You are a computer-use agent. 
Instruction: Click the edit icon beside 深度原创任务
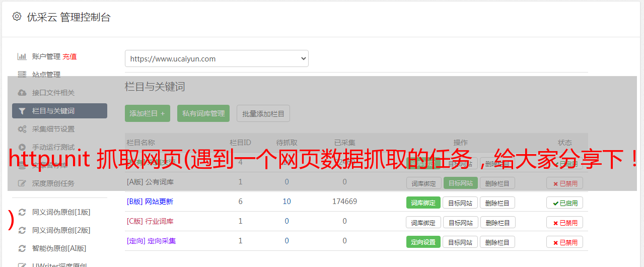pos(22,183)
